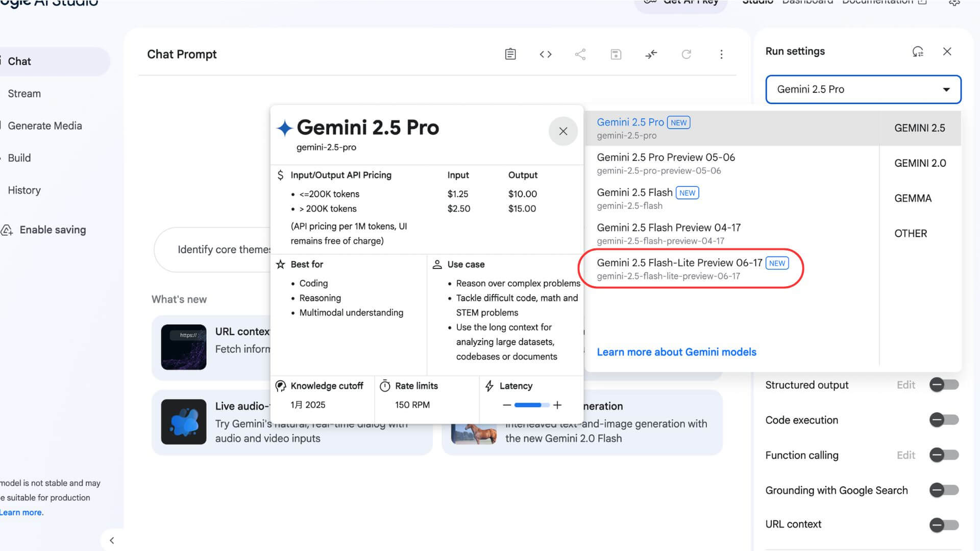Click reset run settings icon
This screenshot has height=551, width=980.
tap(918, 52)
